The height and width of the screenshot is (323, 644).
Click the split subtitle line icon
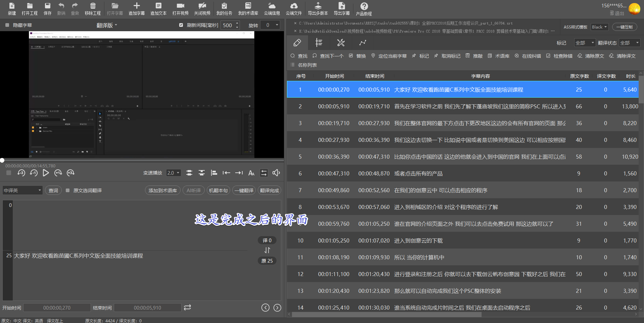tap(202, 173)
